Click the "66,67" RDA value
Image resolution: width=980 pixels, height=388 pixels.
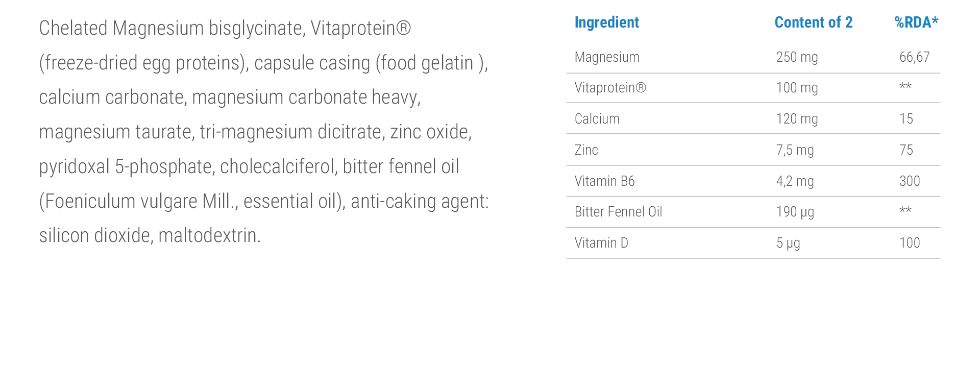914,57
